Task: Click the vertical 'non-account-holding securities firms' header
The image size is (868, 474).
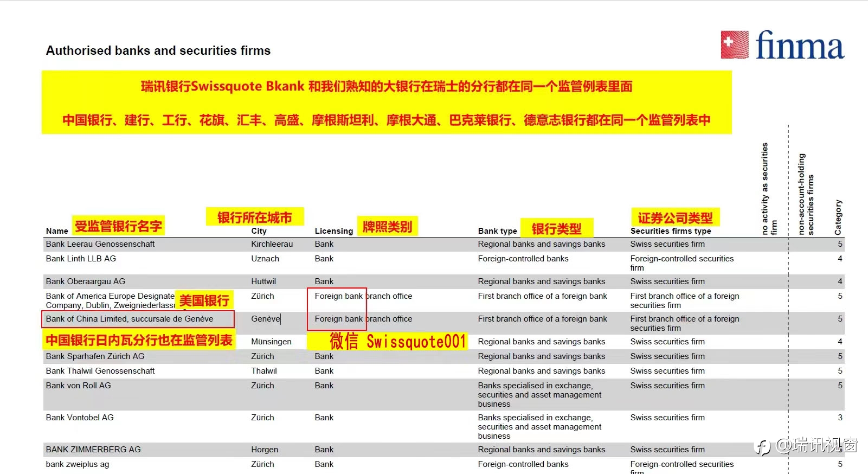Action: point(806,194)
